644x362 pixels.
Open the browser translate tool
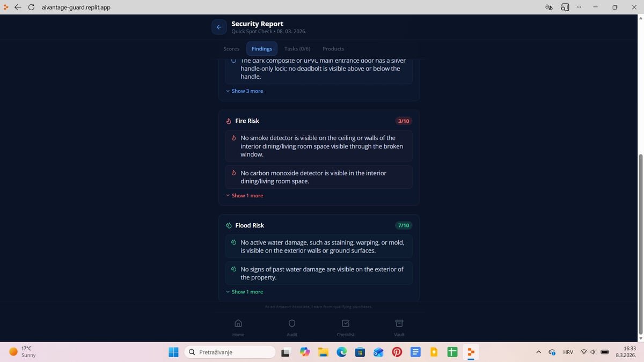(548, 7)
